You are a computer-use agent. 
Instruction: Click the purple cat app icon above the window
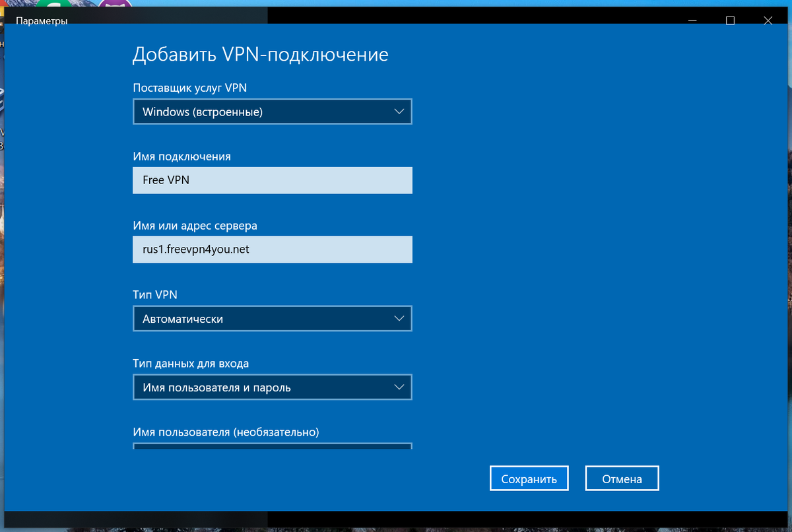[x=114, y=4]
